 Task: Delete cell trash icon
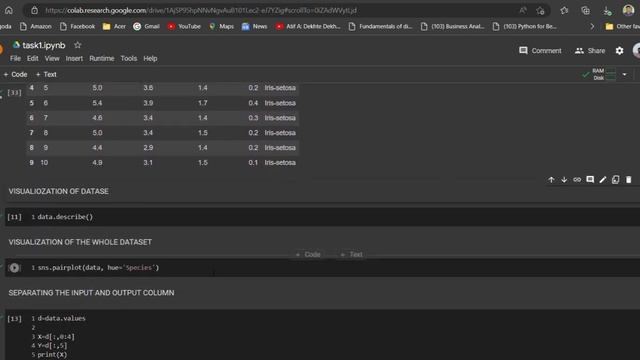pos(629,180)
